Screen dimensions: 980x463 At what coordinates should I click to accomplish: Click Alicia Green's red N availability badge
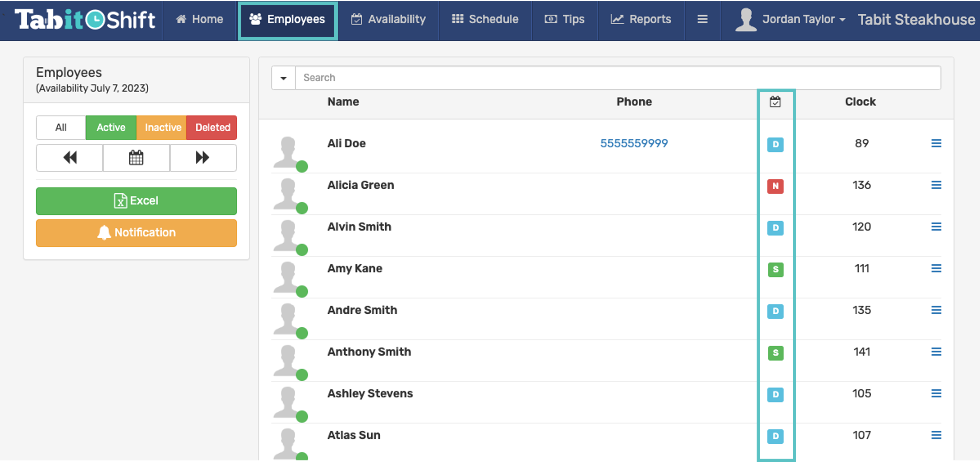coord(775,186)
